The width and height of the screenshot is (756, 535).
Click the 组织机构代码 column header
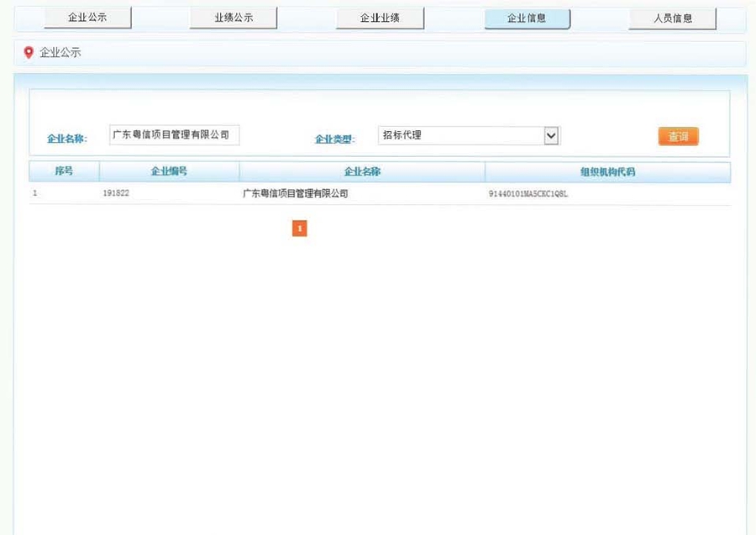[x=607, y=171]
